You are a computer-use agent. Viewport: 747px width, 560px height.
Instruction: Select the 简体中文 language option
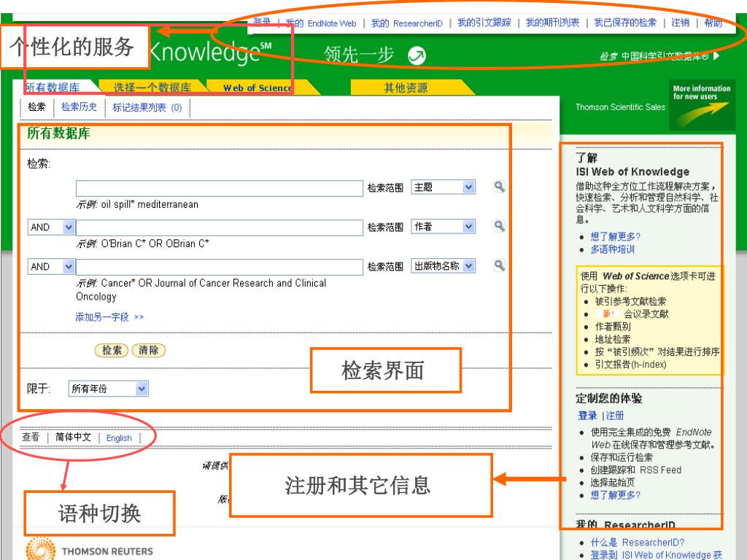click(73, 437)
